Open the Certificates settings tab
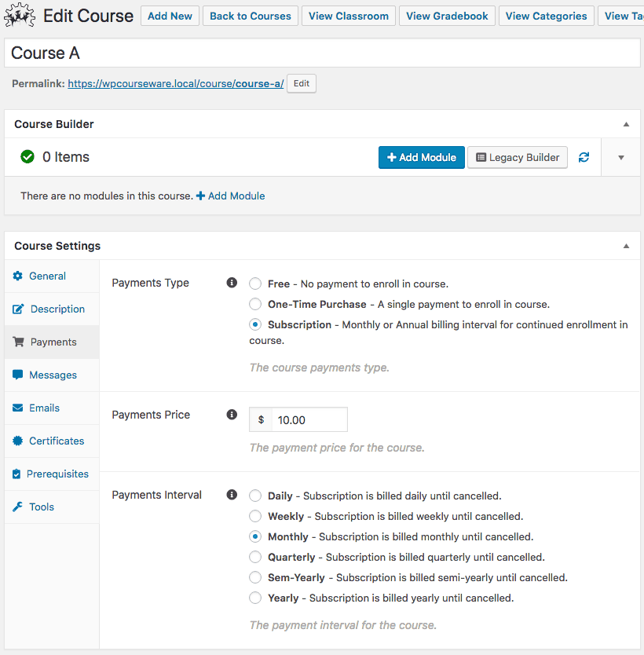The height and width of the screenshot is (655, 644). click(x=52, y=441)
